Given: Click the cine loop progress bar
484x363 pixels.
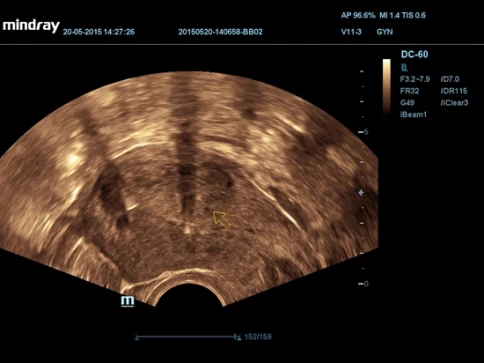Looking at the screenshot, I should 187,337.
